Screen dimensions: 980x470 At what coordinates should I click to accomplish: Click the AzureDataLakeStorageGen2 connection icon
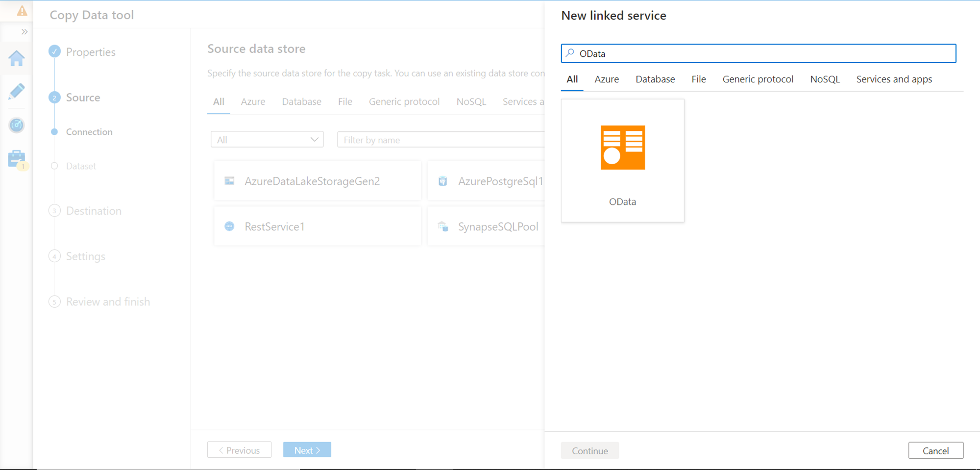pos(229,181)
